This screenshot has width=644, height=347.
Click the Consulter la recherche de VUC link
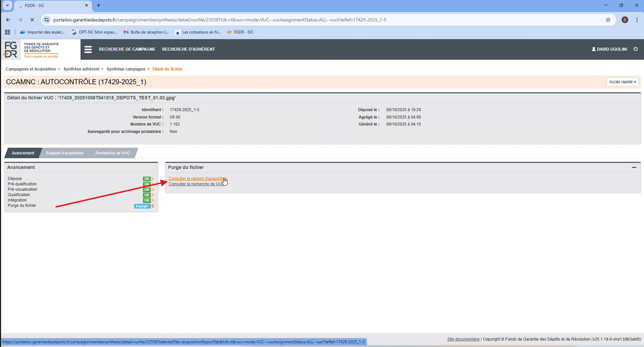click(196, 184)
